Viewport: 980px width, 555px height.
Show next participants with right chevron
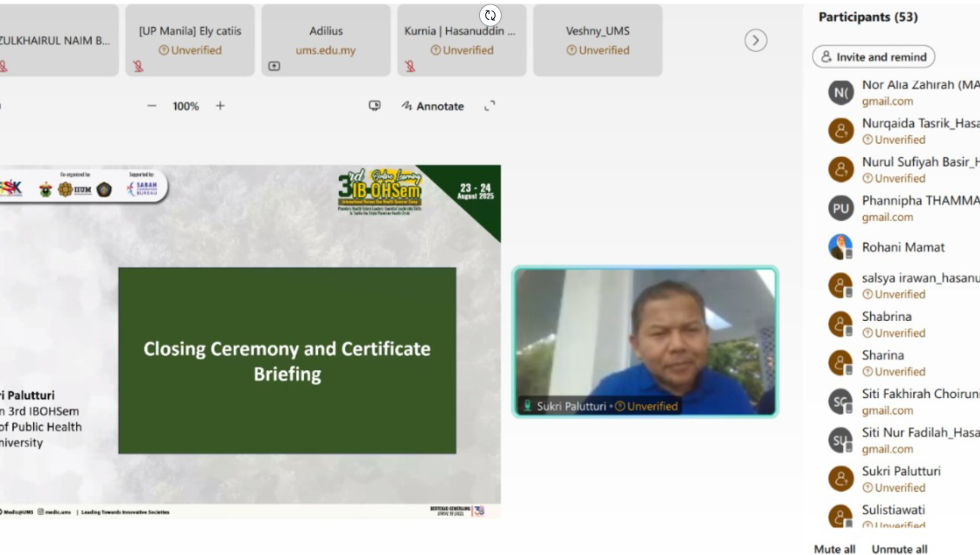756,41
